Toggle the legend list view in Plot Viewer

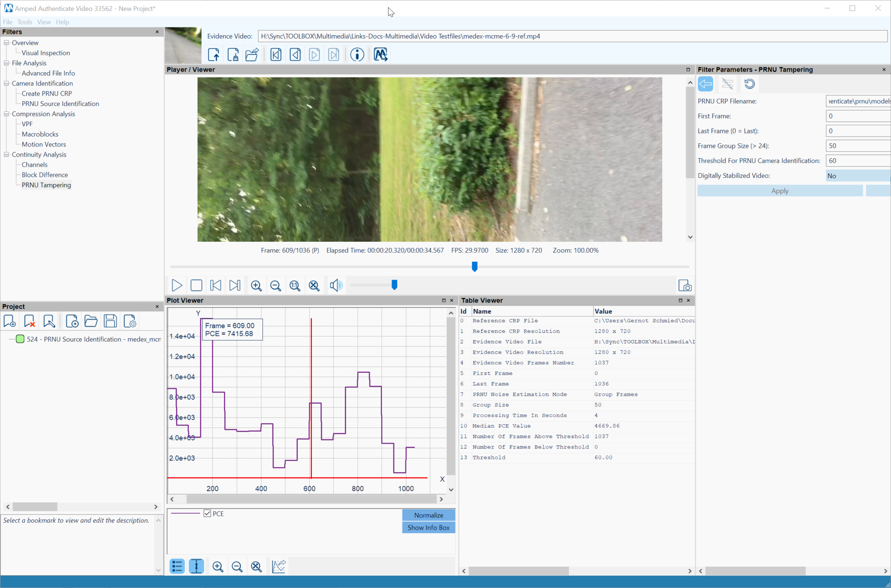(x=177, y=566)
